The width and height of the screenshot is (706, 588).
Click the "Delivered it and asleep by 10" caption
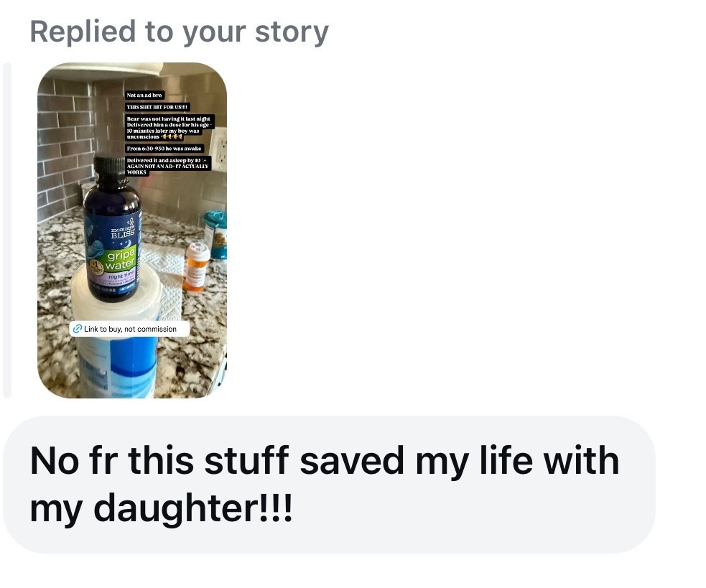tap(167, 166)
